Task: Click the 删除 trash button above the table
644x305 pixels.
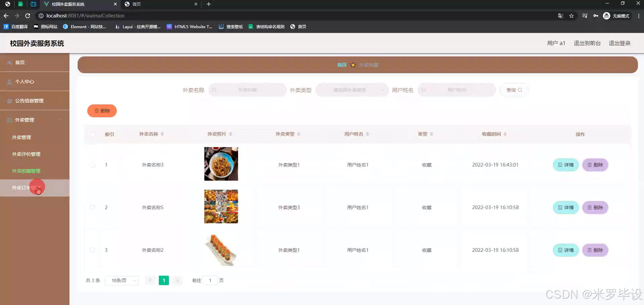Action: [102, 111]
